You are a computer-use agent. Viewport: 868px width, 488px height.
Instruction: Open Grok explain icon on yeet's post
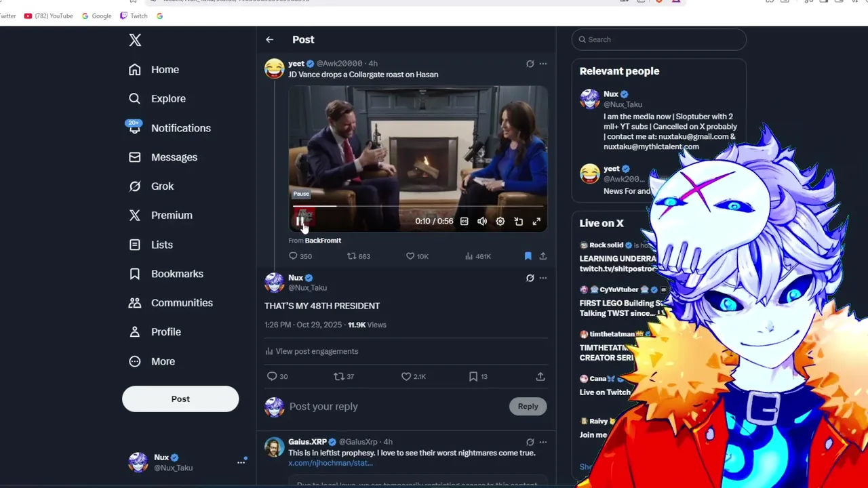[530, 64]
